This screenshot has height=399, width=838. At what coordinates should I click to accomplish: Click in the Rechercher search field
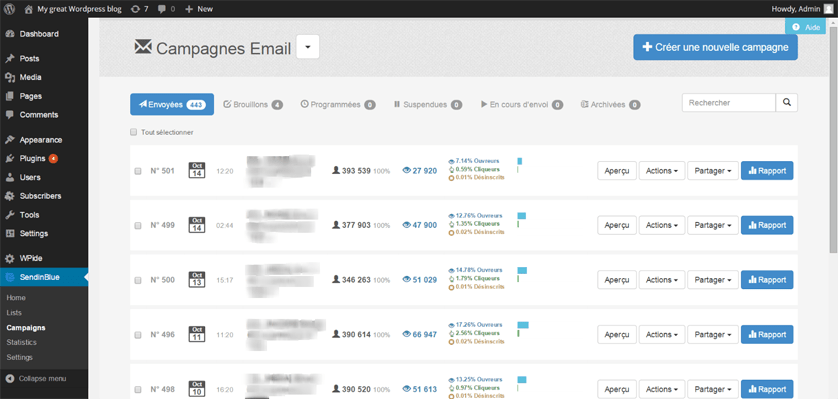[728, 103]
